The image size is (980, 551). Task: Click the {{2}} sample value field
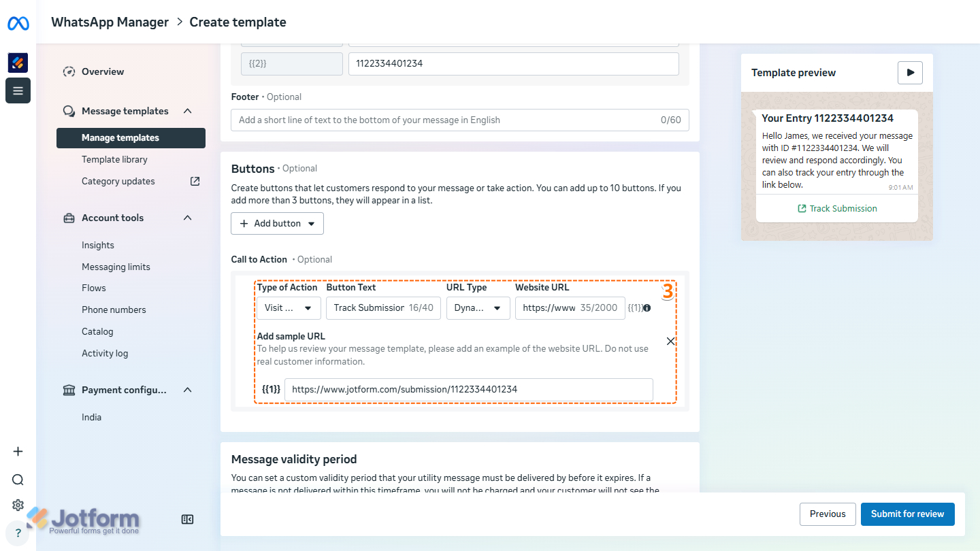point(514,64)
